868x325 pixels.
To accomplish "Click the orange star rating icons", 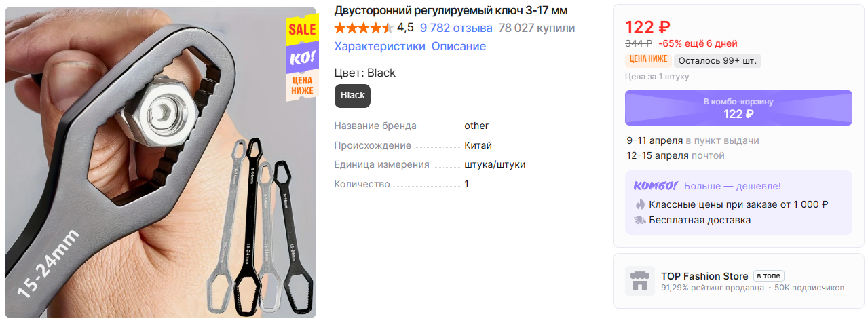I will click(364, 28).
